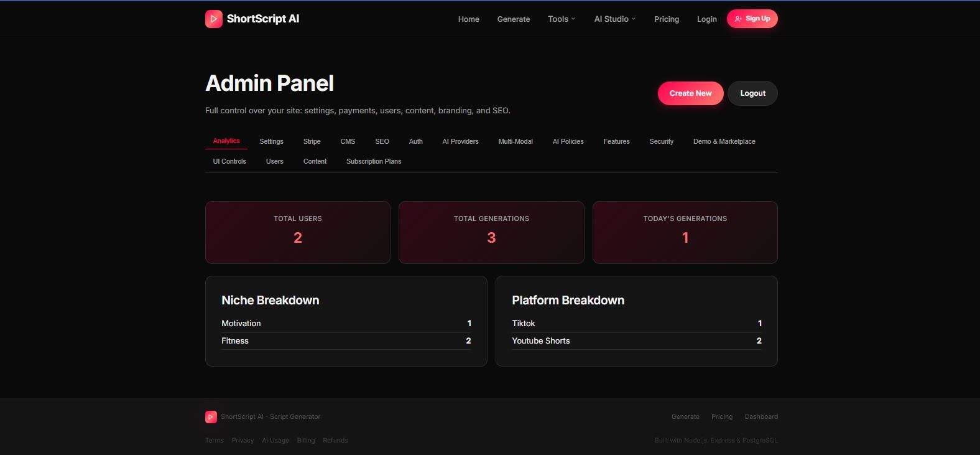
Task: Open the Privacy footer link
Action: pyautogui.click(x=243, y=440)
